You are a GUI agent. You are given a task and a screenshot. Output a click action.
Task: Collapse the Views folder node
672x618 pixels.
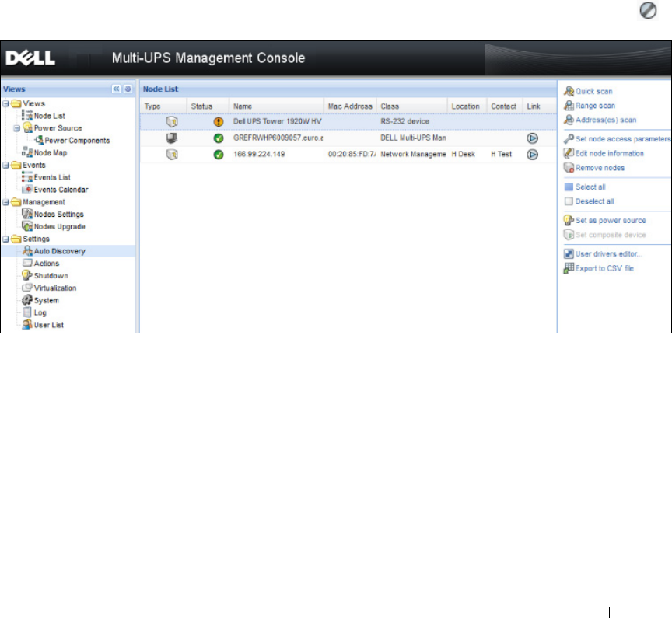(x=5, y=103)
